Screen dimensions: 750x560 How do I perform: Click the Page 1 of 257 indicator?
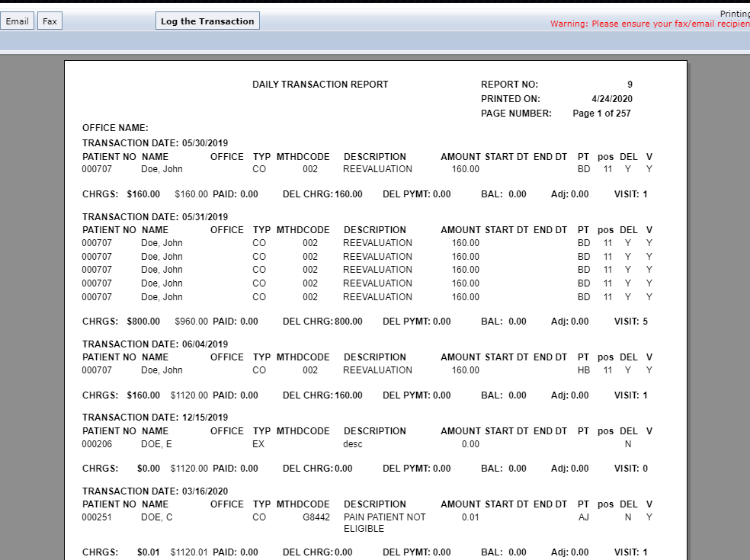coord(601,114)
